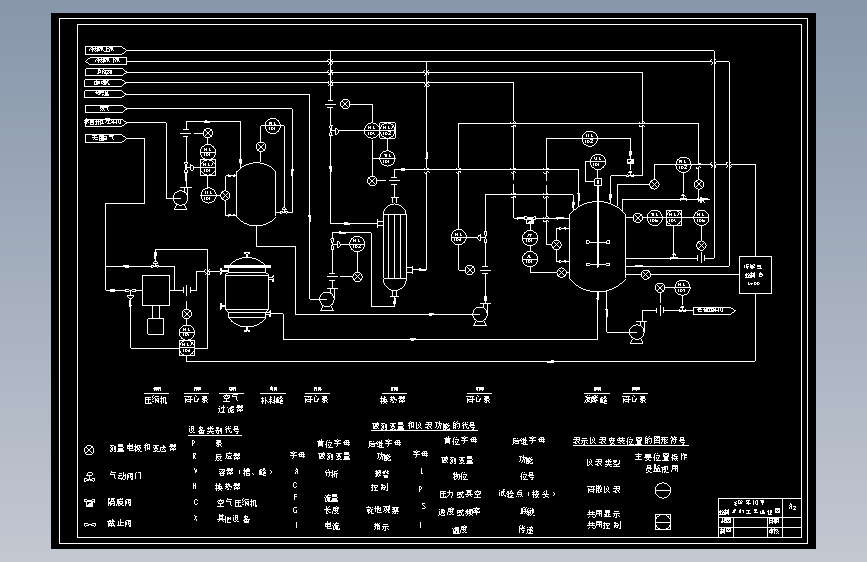Select the fermentation tank with the agitator
Viewport: 867px width, 562px height.
597,247
